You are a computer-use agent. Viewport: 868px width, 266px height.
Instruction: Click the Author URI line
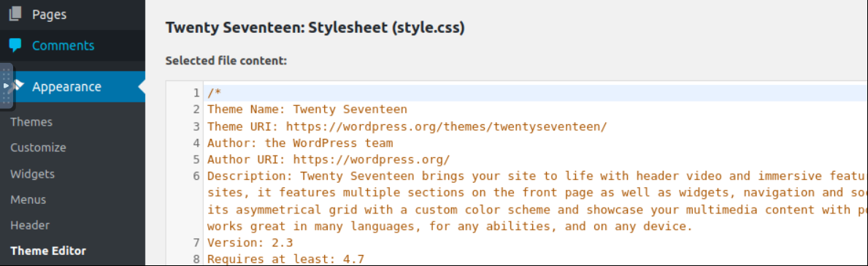coord(329,159)
